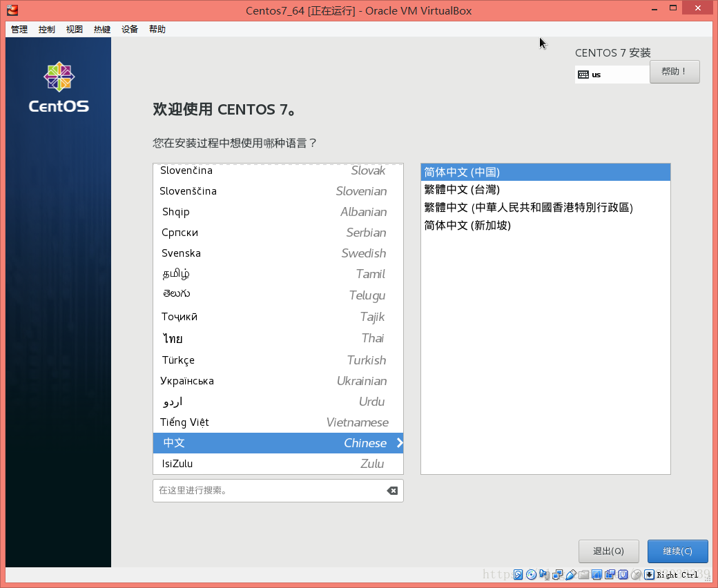Select the Српски Serbian language

[278, 233]
